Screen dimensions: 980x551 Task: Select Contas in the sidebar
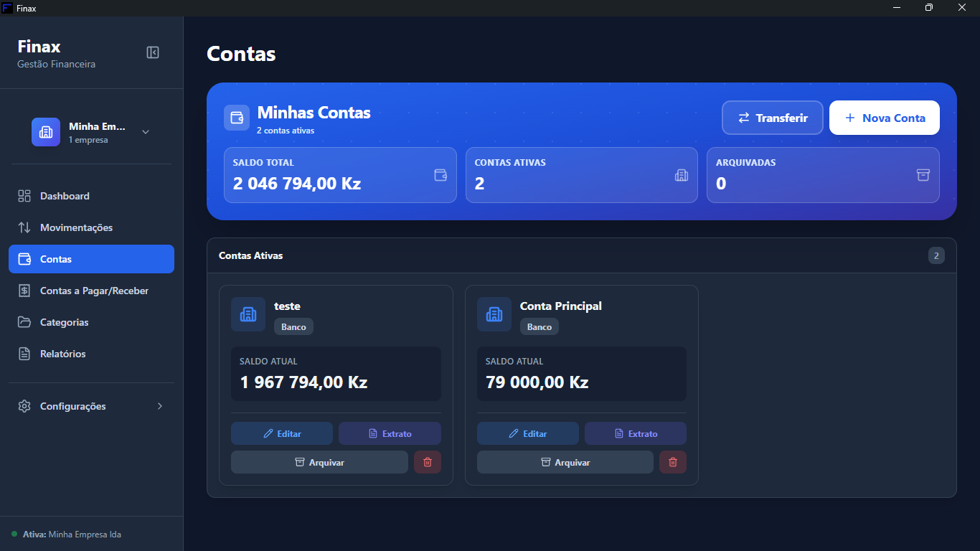click(x=91, y=259)
